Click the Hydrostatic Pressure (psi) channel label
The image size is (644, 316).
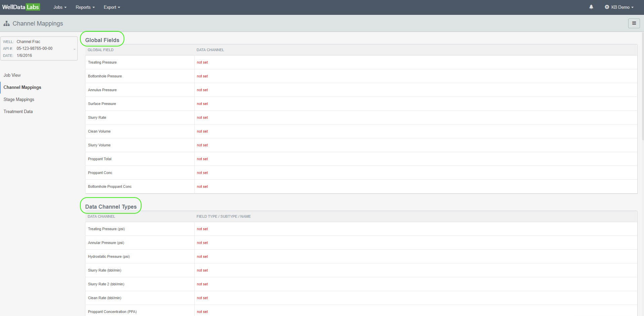tap(109, 256)
